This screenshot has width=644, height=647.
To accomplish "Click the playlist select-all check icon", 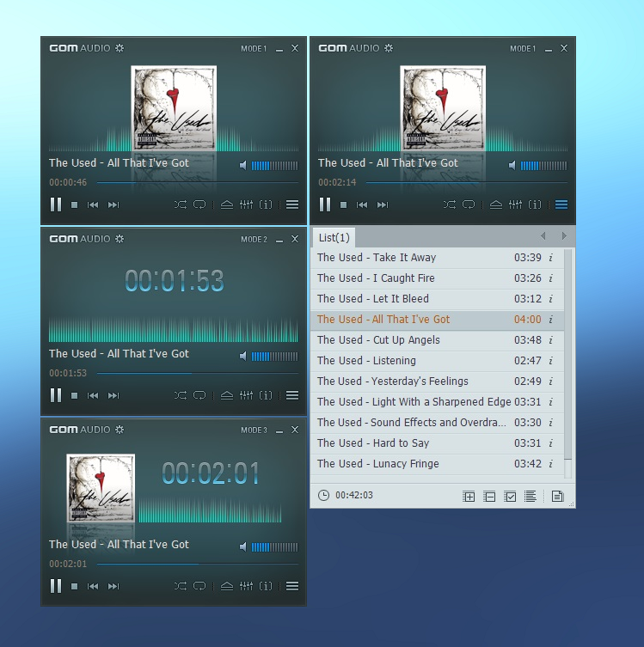I will pyautogui.click(x=510, y=497).
